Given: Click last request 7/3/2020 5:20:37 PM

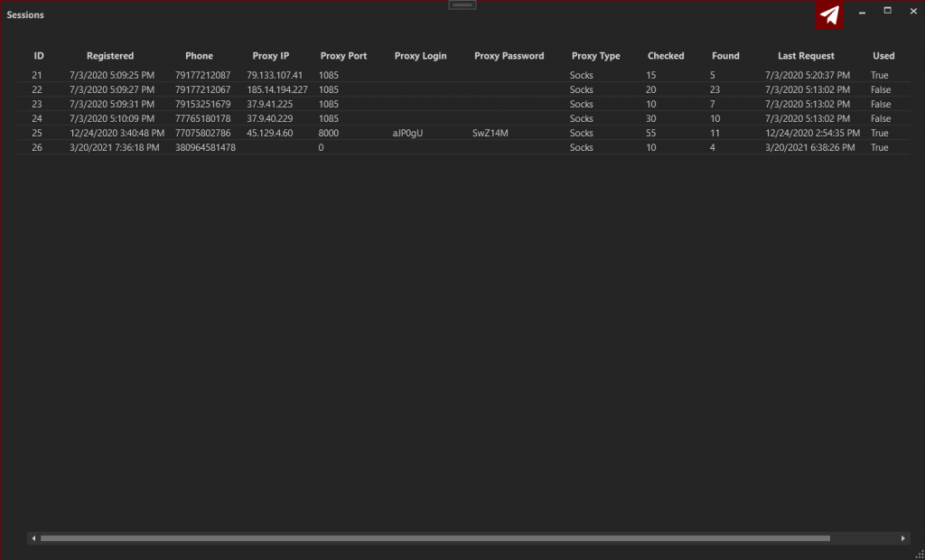Looking at the screenshot, I should click(x=808, y=76).
